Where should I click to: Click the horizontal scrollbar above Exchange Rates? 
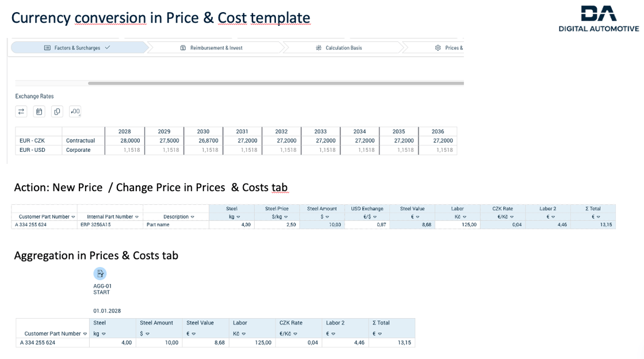275,83
